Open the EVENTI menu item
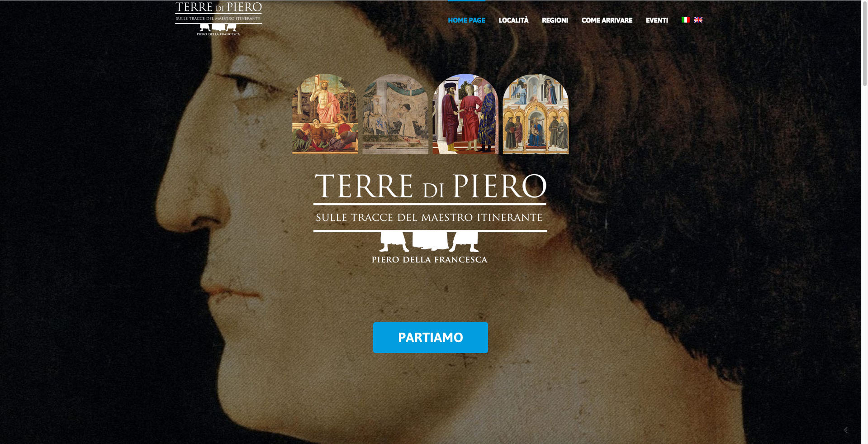The width and height of the screenshot is (868, 444). pos(657,20)
